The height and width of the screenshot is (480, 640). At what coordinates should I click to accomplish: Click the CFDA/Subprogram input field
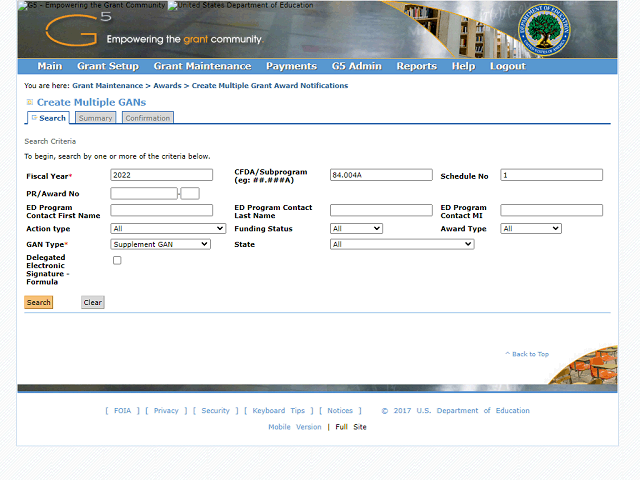(x=381, y=175)
